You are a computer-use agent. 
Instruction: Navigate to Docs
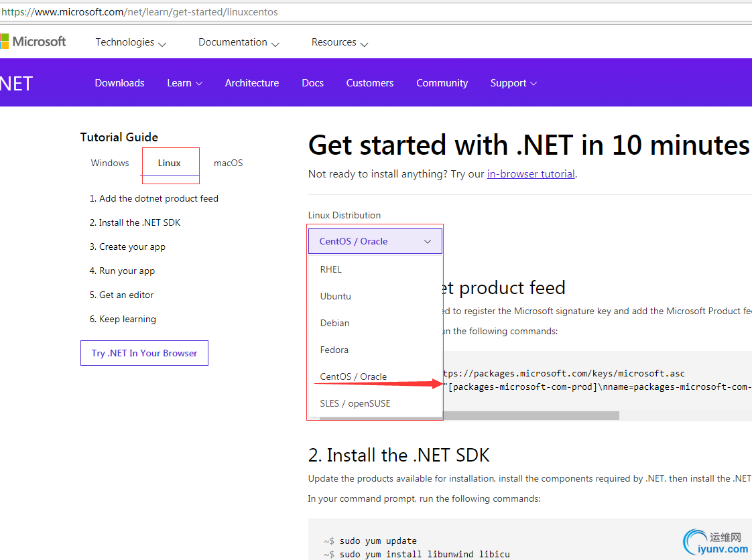313,83
